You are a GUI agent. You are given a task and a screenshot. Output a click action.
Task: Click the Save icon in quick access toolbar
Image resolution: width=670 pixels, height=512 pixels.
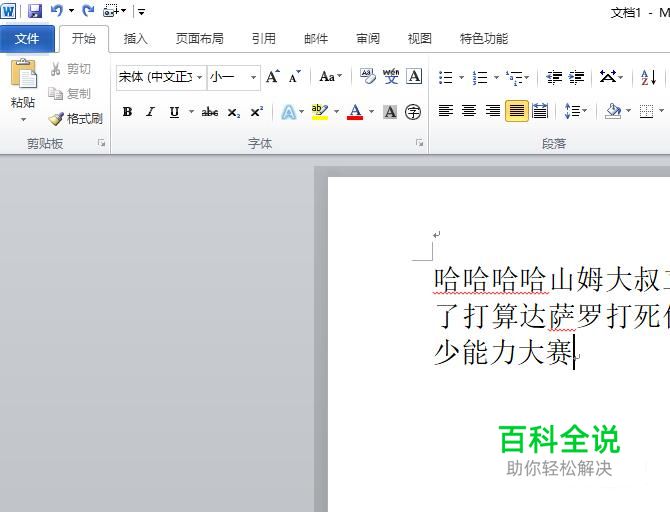point(35,11)
